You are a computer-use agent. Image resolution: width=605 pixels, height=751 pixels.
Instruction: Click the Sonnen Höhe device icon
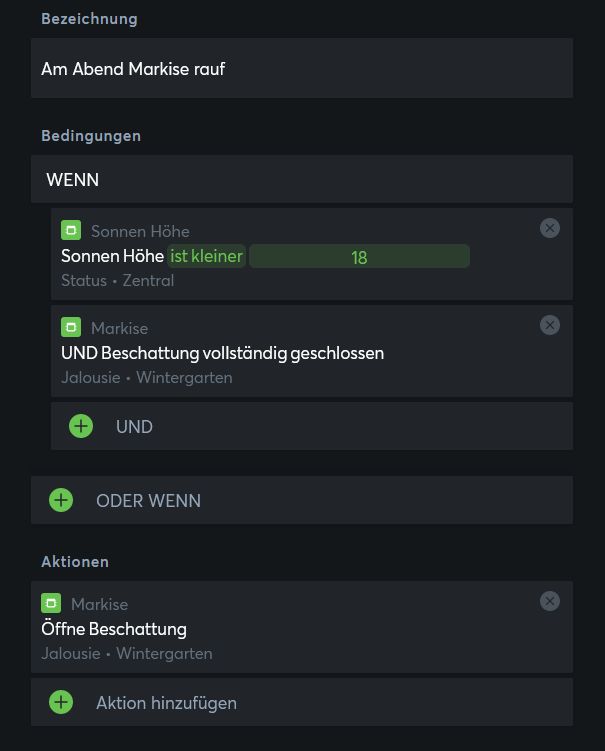tap(71, 231)
